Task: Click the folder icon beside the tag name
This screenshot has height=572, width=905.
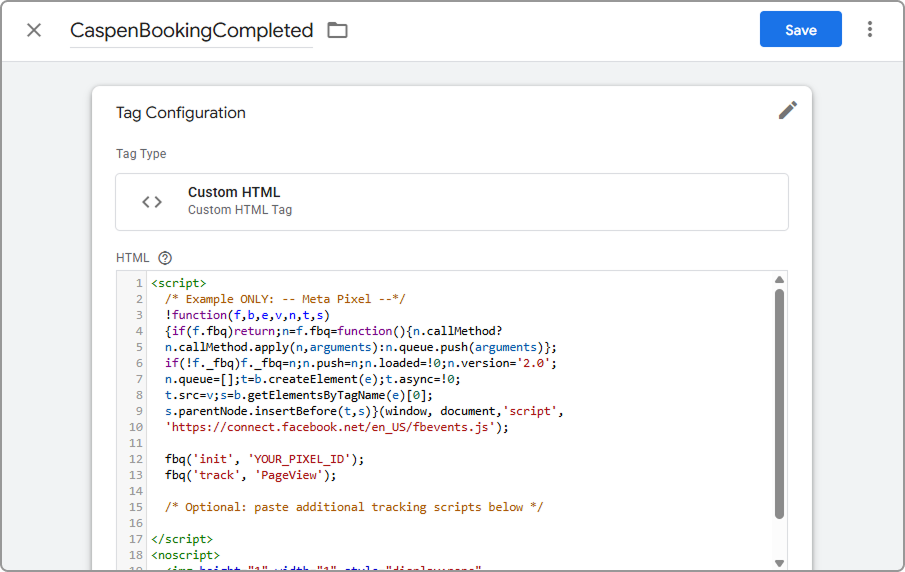Action: click(x=338, y=30)
